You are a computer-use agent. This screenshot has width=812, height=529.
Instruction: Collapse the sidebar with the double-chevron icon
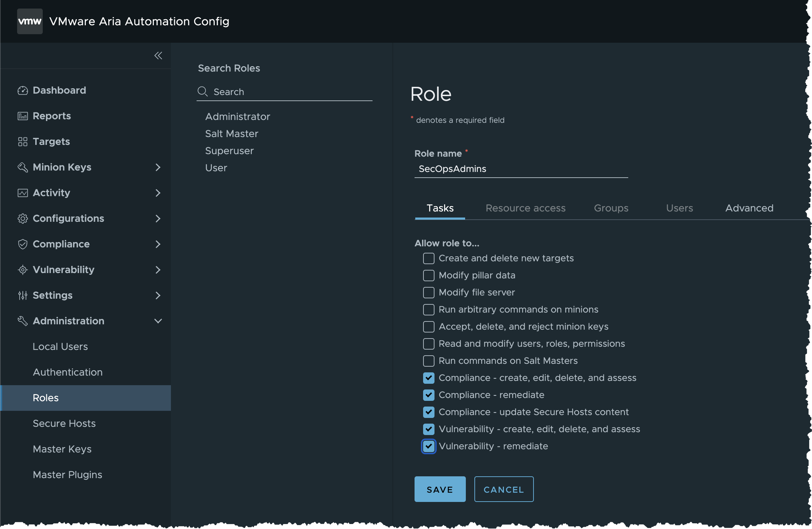[x=158, y=56]
